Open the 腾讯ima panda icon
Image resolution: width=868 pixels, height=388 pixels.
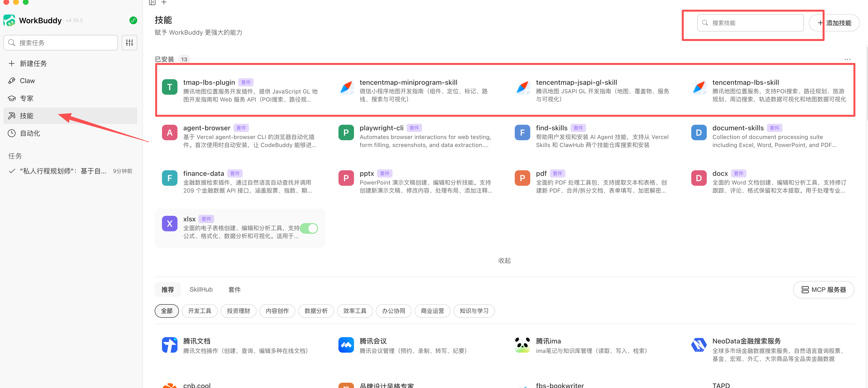[x=522, y=345]
